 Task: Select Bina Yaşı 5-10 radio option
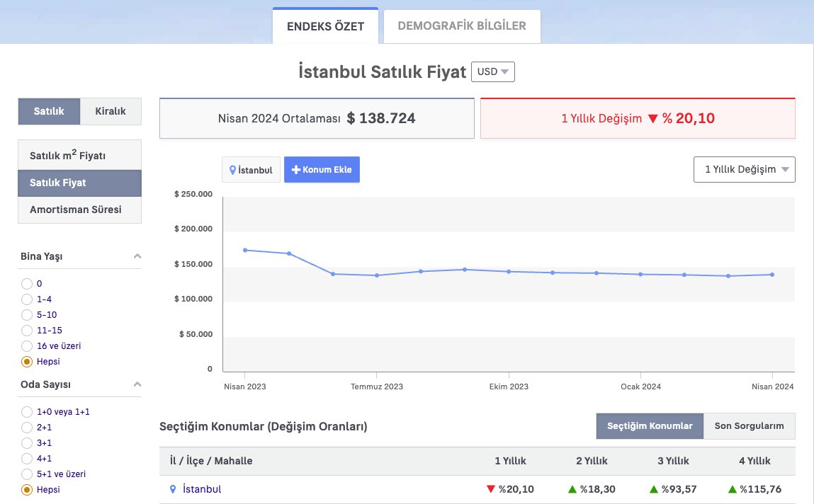[27, 315]
